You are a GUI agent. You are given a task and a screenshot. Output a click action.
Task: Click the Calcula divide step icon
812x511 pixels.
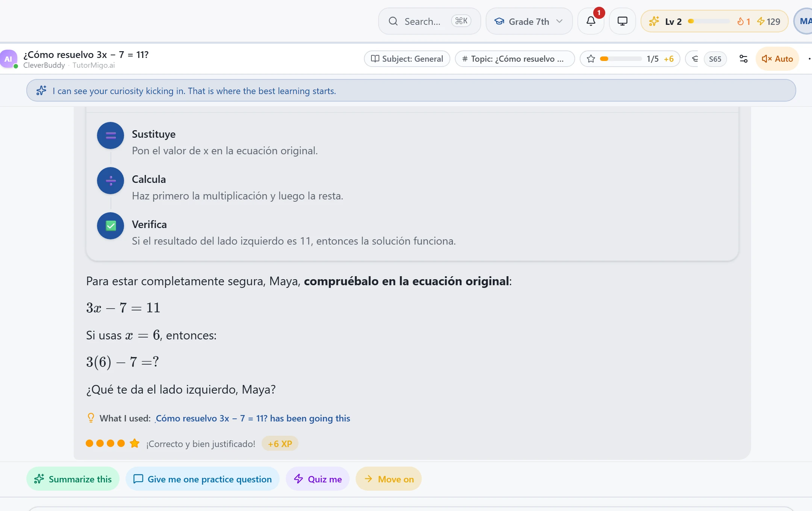[x=111, y=181]
